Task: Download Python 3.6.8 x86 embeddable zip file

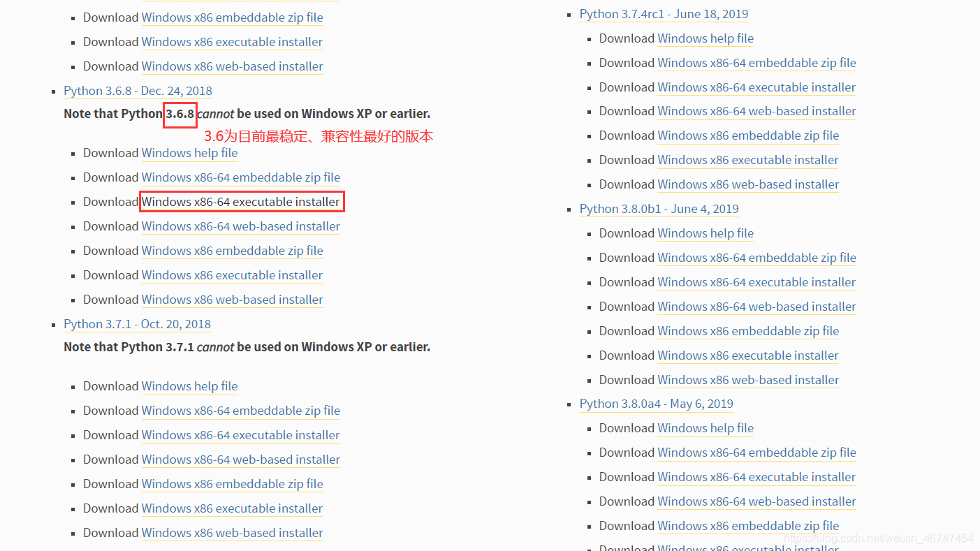Action: pyautogui.click(x=233, y=251)
